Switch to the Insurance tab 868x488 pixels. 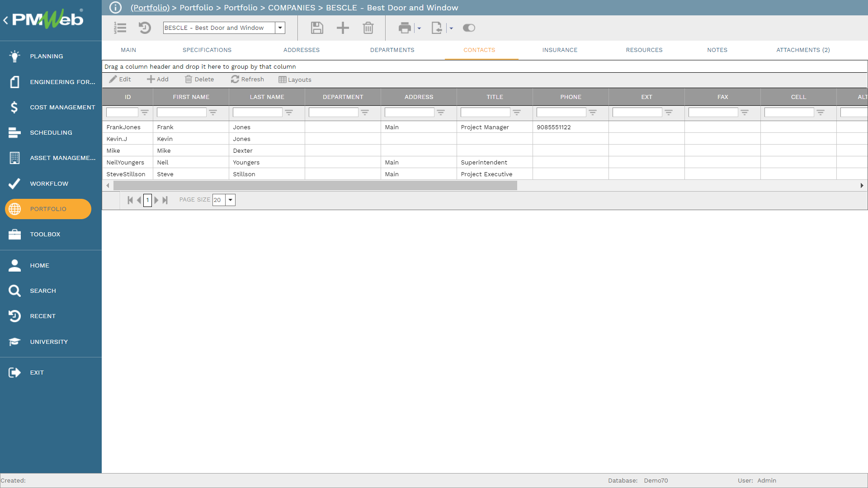point(560,50)
